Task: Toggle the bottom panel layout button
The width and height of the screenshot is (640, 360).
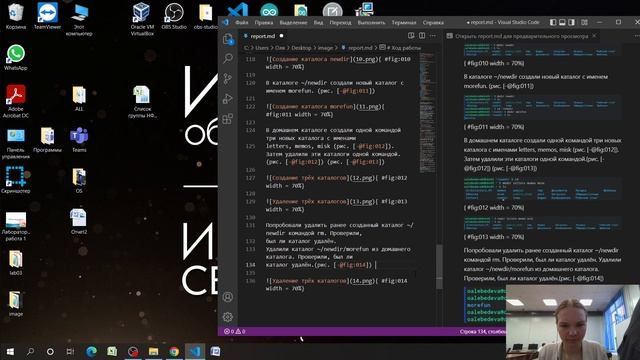Action: pyautogui.click(x=562, y=22)
